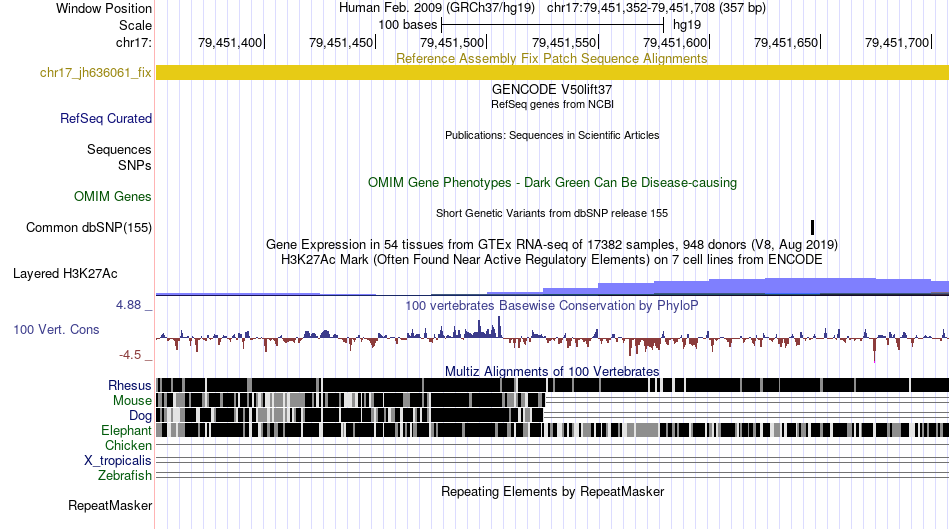Click the chr17: ruler row label
The height and width of the screenshot is (529, 950).
pyautogui.click(x=133, y=42)
